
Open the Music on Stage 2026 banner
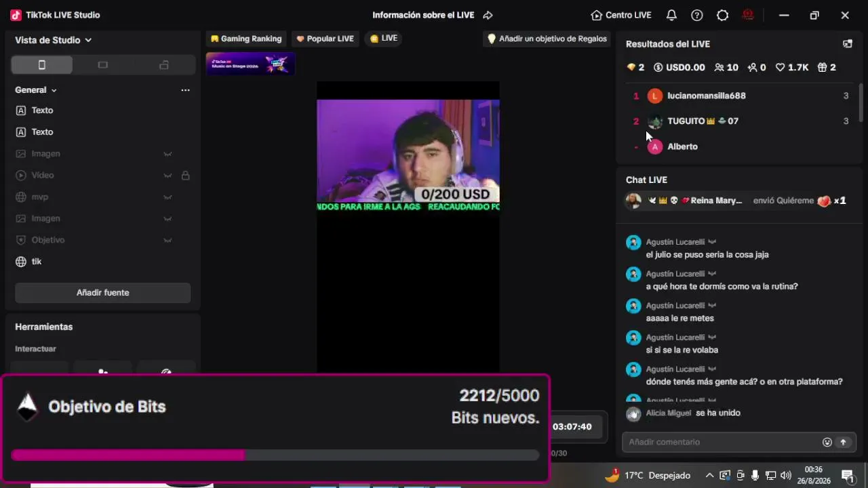click(x=250, y=64)
